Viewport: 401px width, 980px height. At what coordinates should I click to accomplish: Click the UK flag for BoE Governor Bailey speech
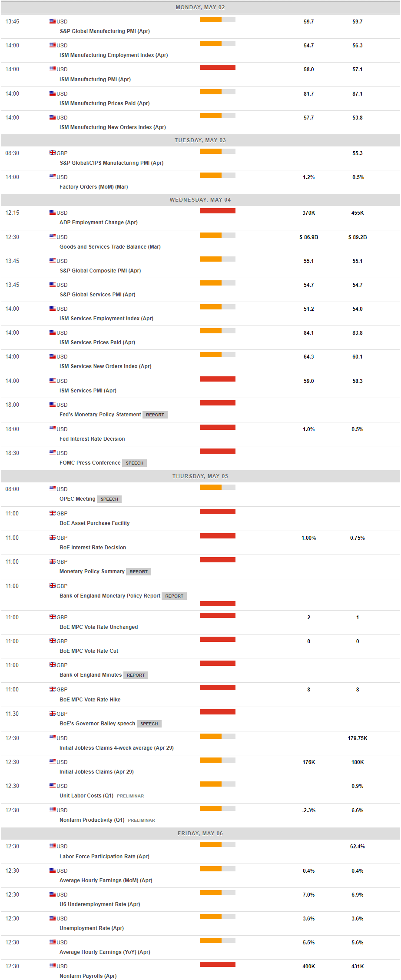pyautogui.click(x=52, y=714)
